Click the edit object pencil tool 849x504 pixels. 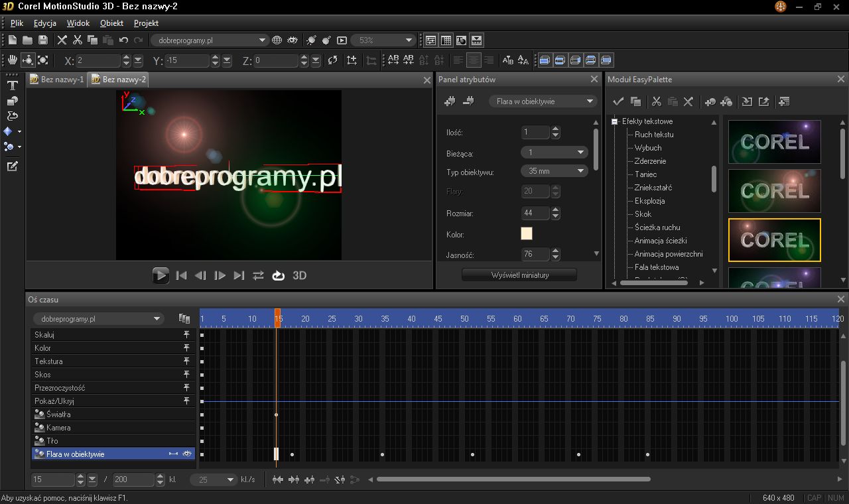pos(12,166)
